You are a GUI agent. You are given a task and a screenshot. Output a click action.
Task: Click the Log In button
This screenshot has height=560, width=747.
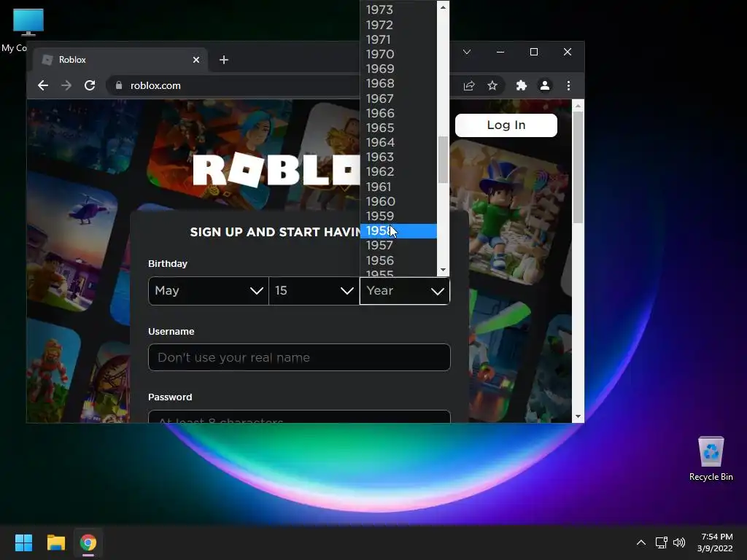(506, 125)
